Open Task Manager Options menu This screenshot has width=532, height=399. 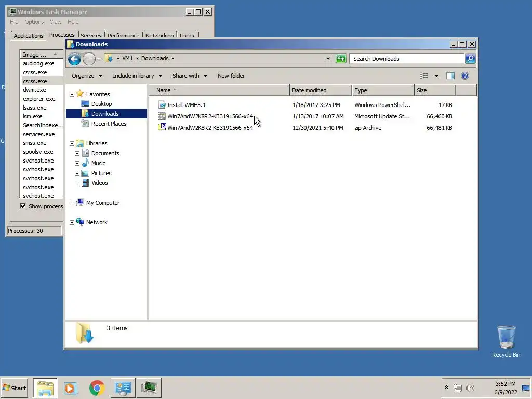[x=34, y=22]
